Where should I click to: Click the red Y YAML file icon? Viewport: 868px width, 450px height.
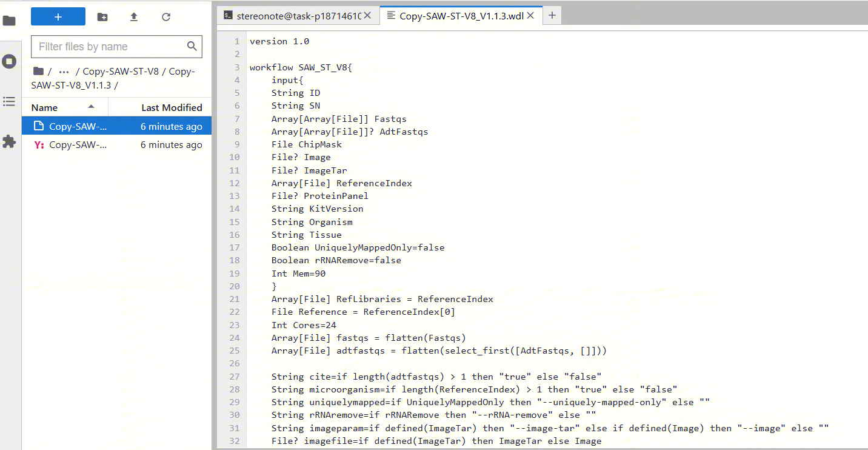[x=39, y=145]
